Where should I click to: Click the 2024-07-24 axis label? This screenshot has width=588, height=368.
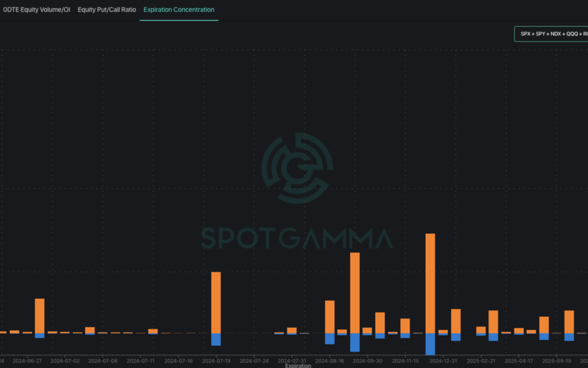(x=254, y=361)
